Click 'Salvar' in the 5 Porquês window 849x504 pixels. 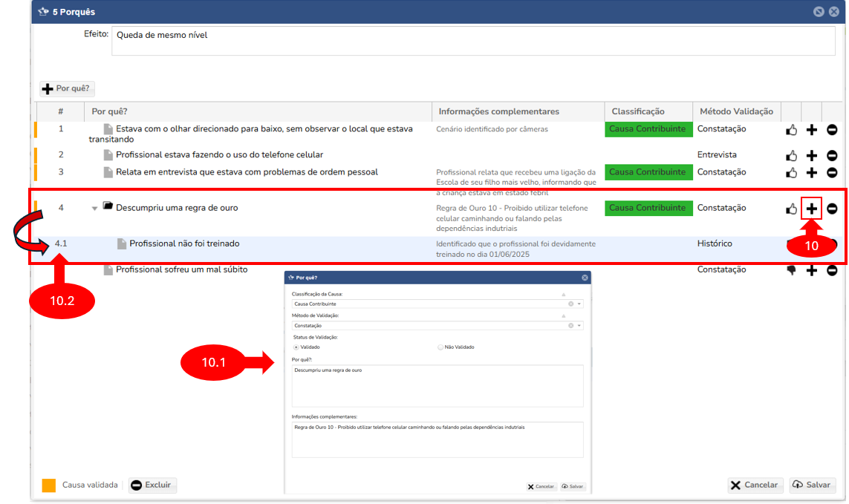pyautogui.click(x=812, y=485)
